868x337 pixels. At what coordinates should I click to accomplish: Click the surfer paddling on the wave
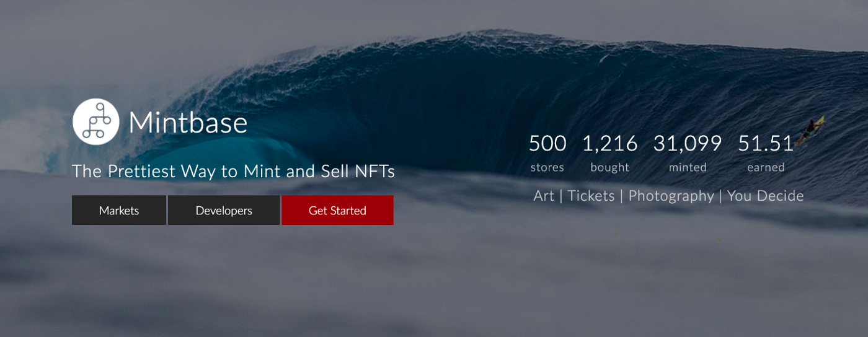[812, 129]
